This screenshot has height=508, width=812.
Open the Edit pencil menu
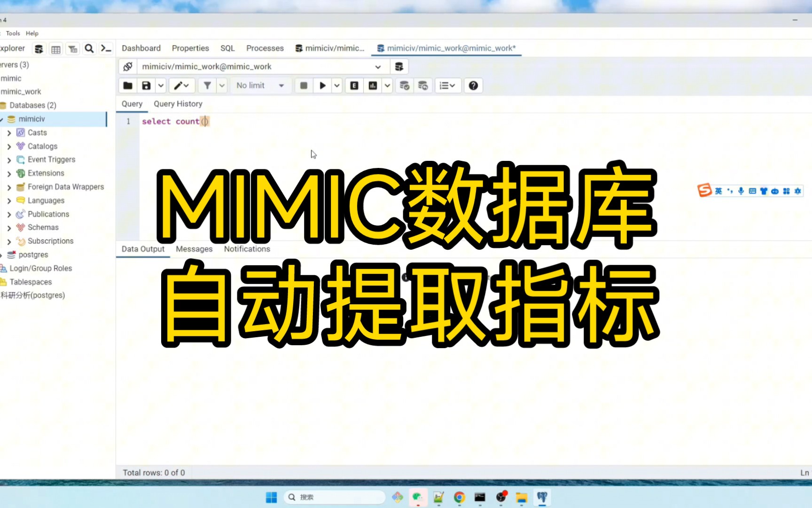point(181,86)
